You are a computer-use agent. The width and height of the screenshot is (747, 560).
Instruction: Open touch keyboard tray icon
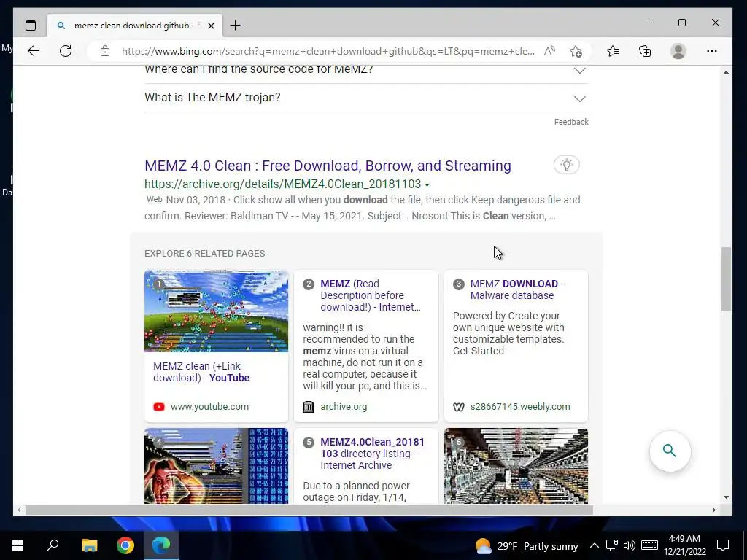pos(649,545)
